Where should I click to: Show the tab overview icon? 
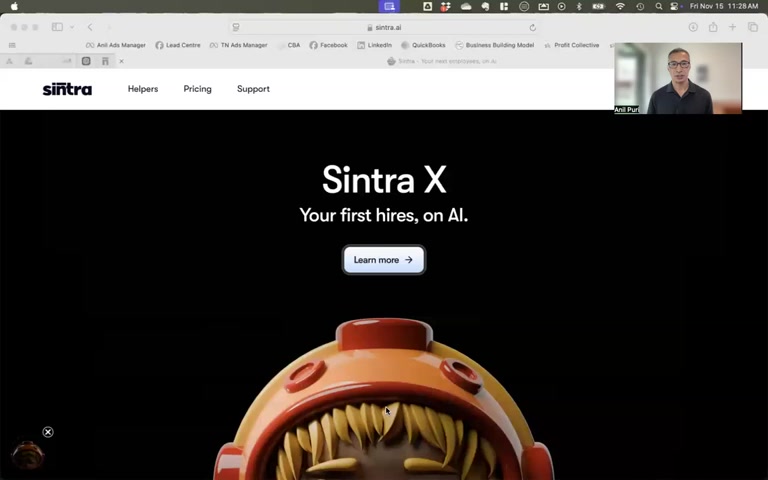coord(753,27)
